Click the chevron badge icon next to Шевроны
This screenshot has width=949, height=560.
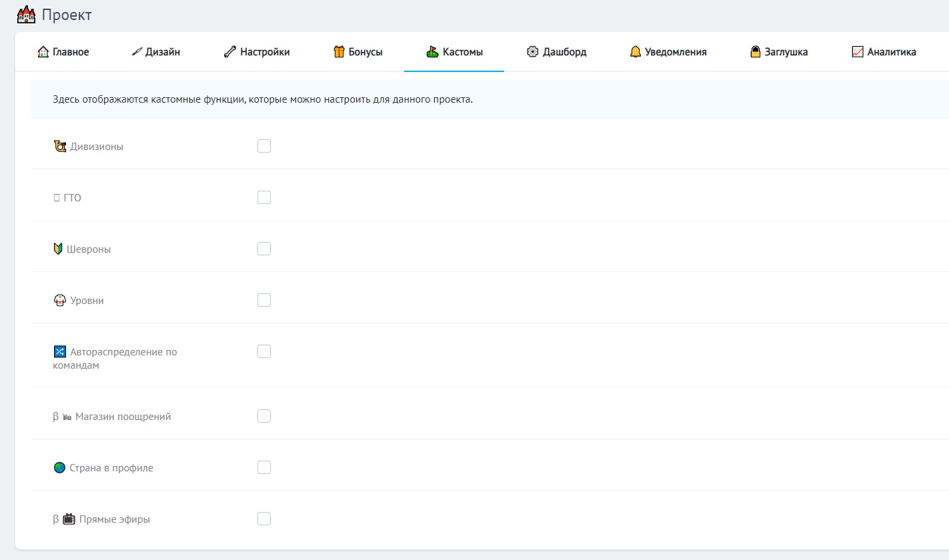pyautogui.click(x=58, y=249)
